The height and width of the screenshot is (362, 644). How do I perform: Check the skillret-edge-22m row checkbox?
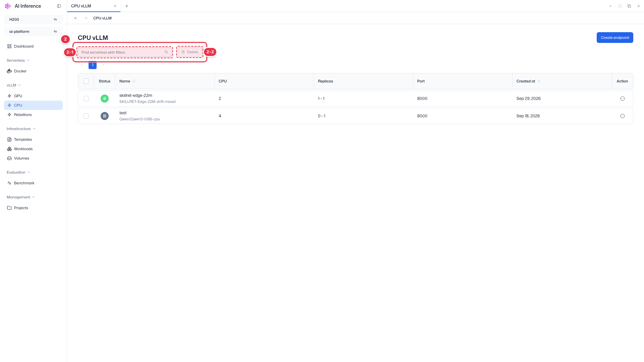pyautogui.click(x=86, y=99)
